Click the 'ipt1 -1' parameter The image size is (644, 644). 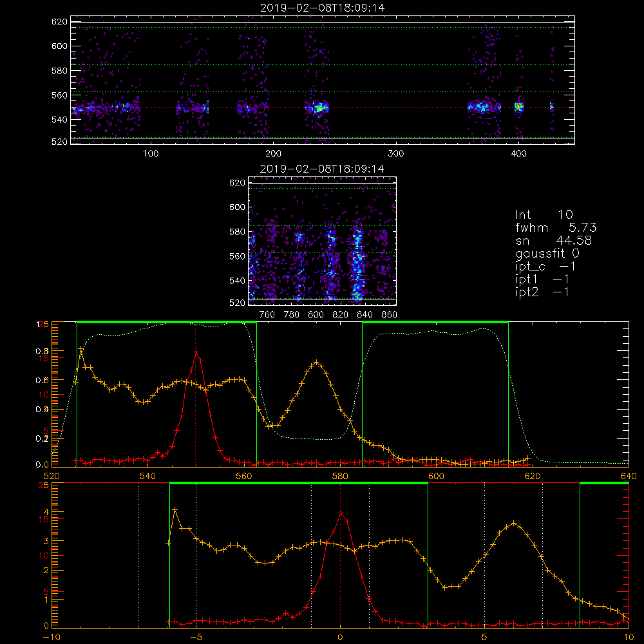pos(542,279)
